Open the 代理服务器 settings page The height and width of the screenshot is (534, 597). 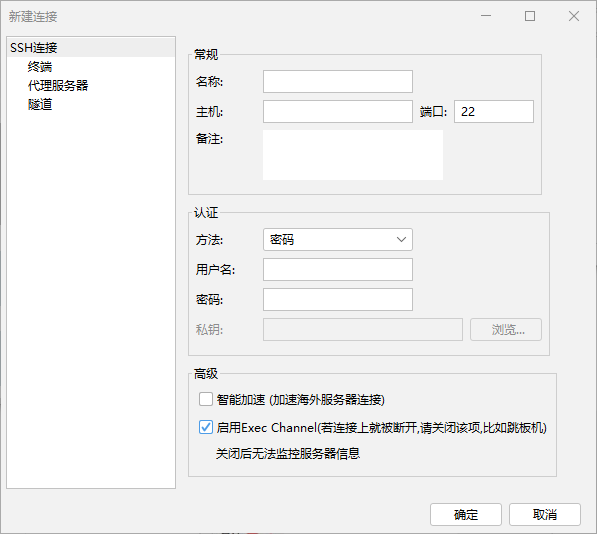pos(58,85)
